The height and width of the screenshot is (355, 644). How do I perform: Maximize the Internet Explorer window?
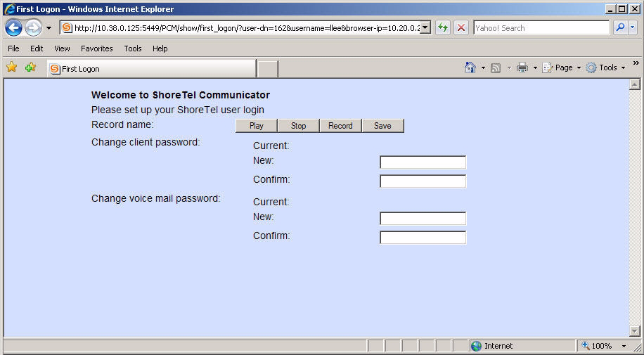[622, 8]
